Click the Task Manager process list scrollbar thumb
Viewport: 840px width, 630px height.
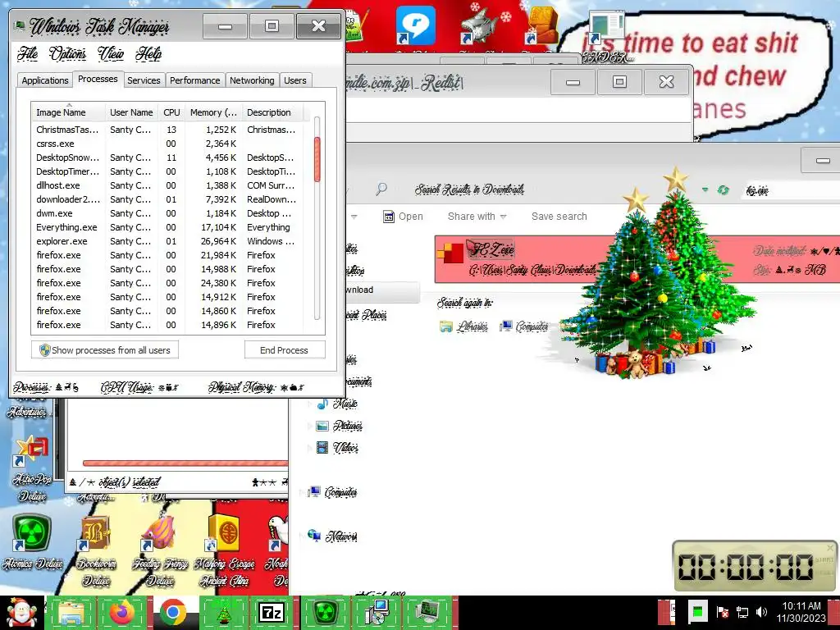(x=317, y=159)
